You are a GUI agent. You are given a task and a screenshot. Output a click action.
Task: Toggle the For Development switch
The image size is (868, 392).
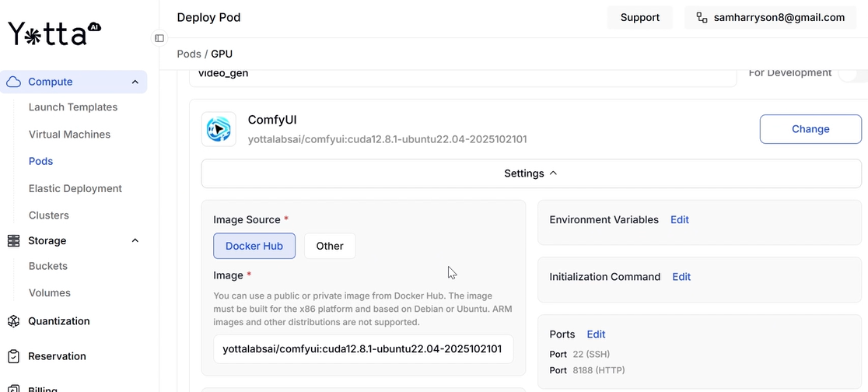854,73
